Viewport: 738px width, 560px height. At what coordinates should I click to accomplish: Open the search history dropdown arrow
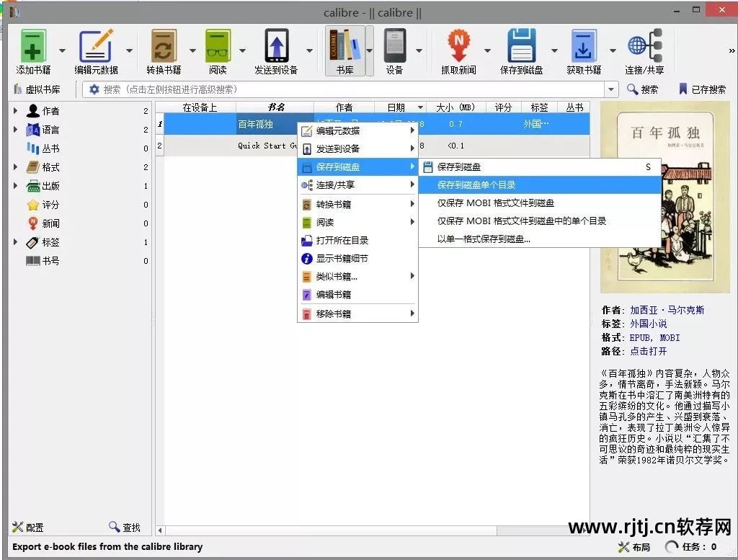[612, 89]
